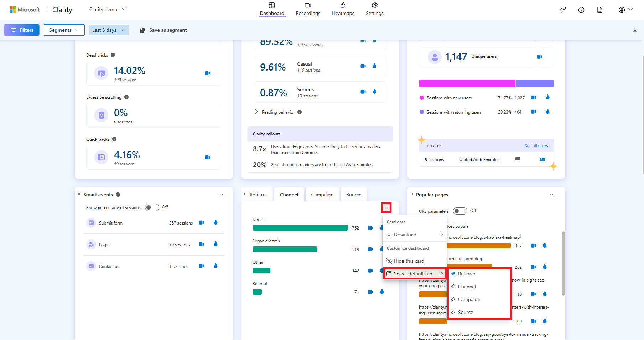Download dashboard using top-right arrow icon
This screenshot has width=644, height=340.
tap(635, 30)
